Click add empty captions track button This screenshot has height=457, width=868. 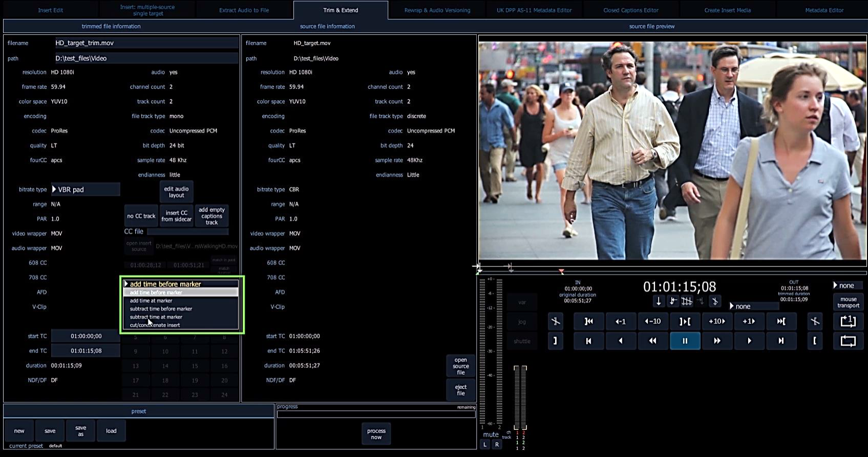[x=211, y=216]
